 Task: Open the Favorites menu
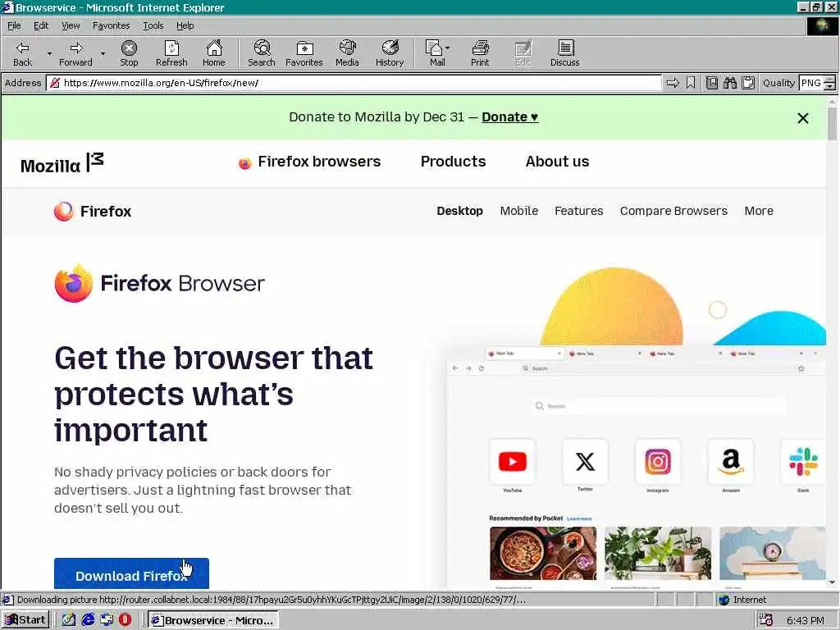pos(111,25)
